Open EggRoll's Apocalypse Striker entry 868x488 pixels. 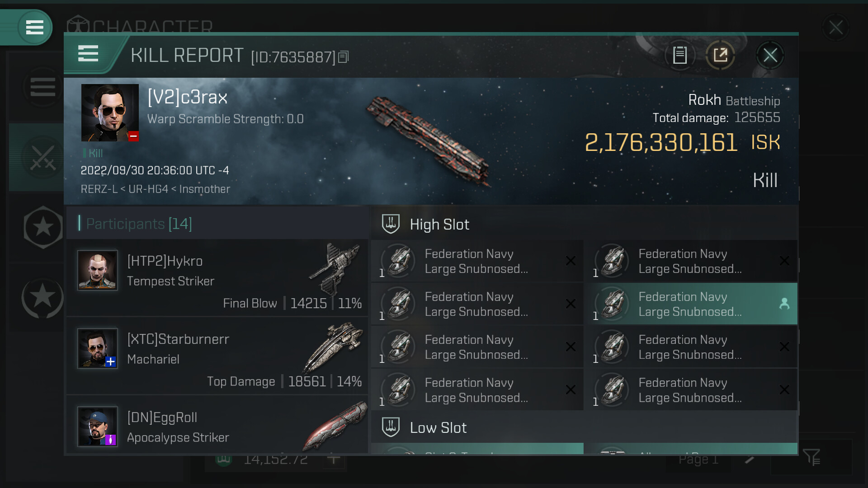coord(217,427)
